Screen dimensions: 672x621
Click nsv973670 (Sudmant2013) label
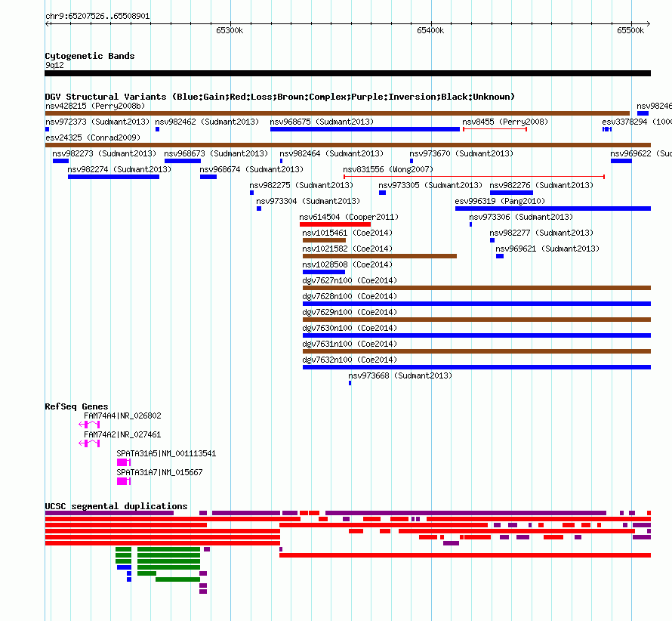pyautogui.click(x=461, y=153)
